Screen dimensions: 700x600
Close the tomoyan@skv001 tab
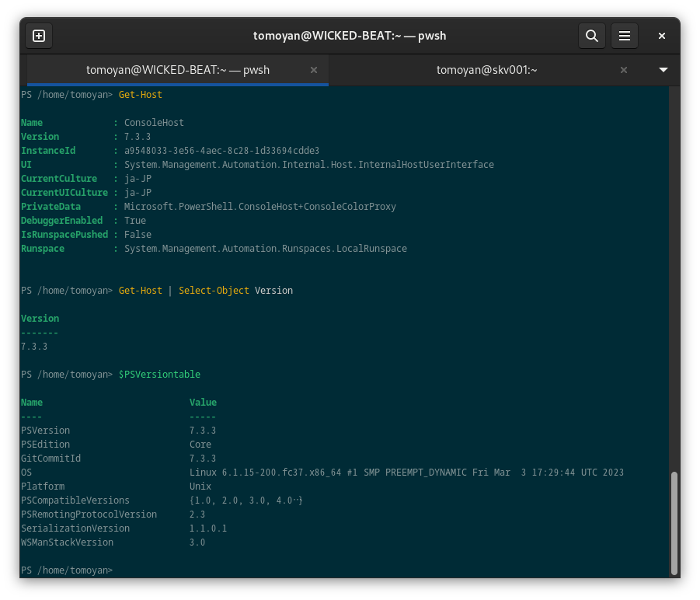pos(623,70)
